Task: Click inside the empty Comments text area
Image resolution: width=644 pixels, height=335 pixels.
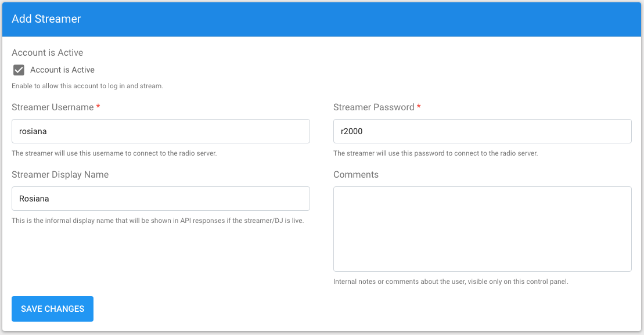Action: (x=482, y=229)
